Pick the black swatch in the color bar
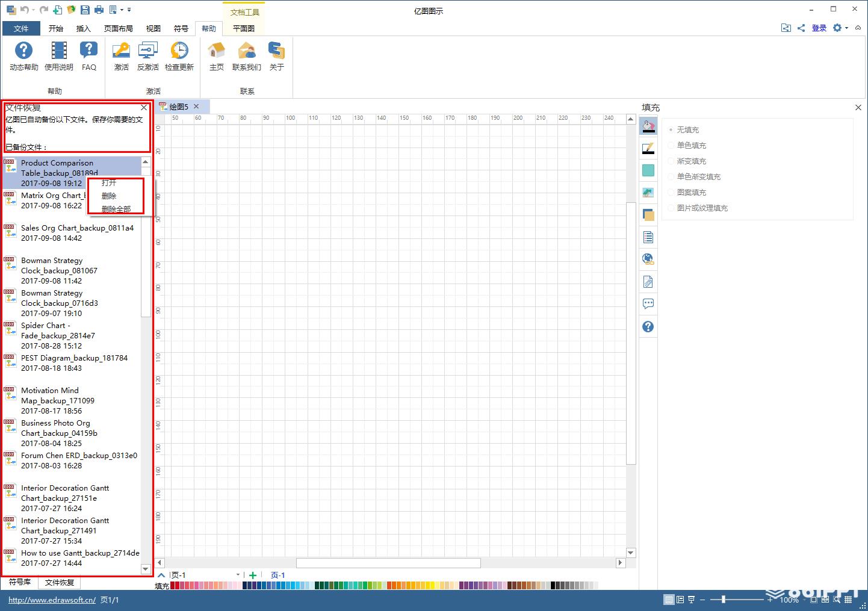This screenshot has height=611, width=868. coord(553,586)
